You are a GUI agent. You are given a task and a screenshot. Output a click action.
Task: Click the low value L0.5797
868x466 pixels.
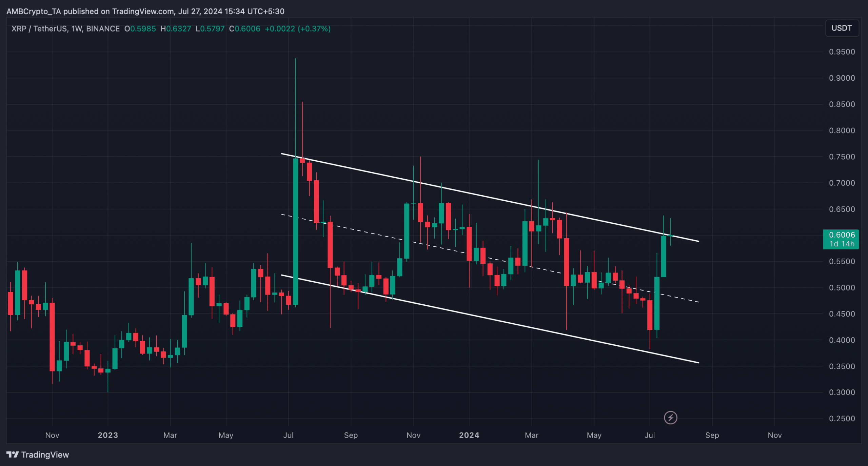tap(210, 29)
